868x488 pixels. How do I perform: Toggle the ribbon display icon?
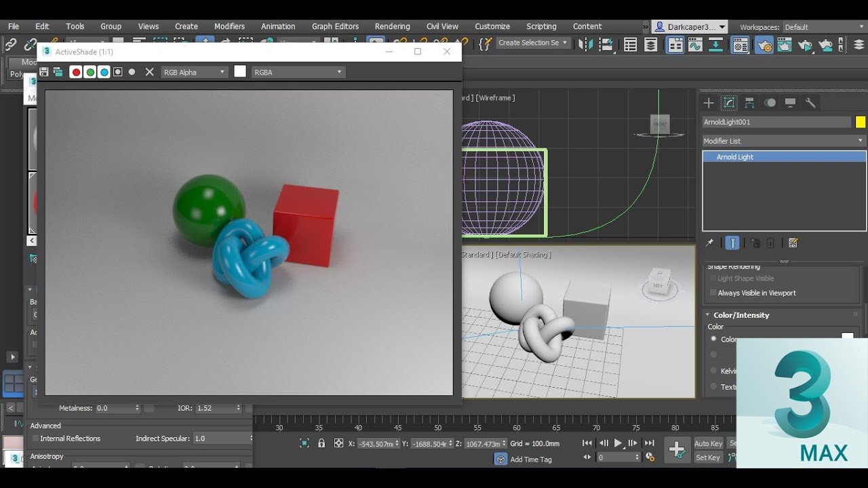coord(675,45)
